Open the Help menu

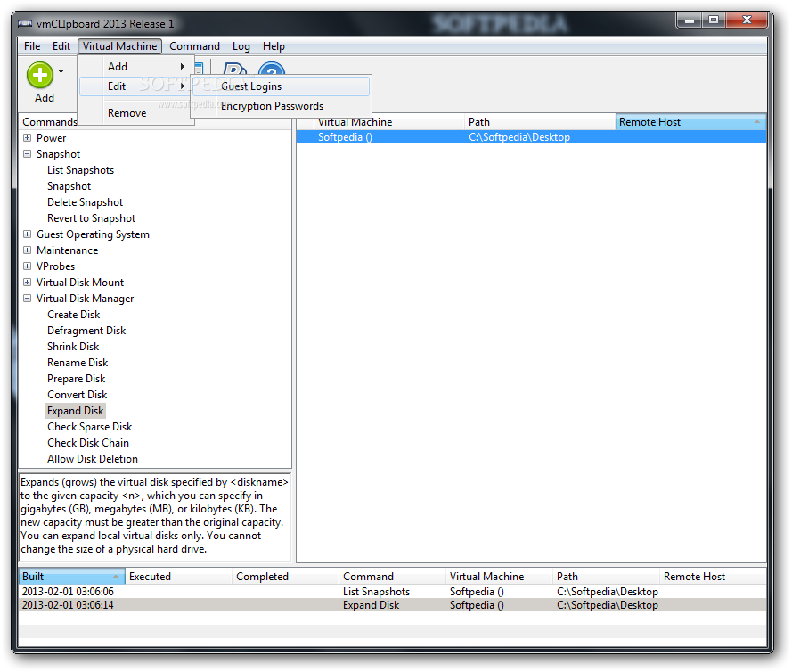click(274, 46)
